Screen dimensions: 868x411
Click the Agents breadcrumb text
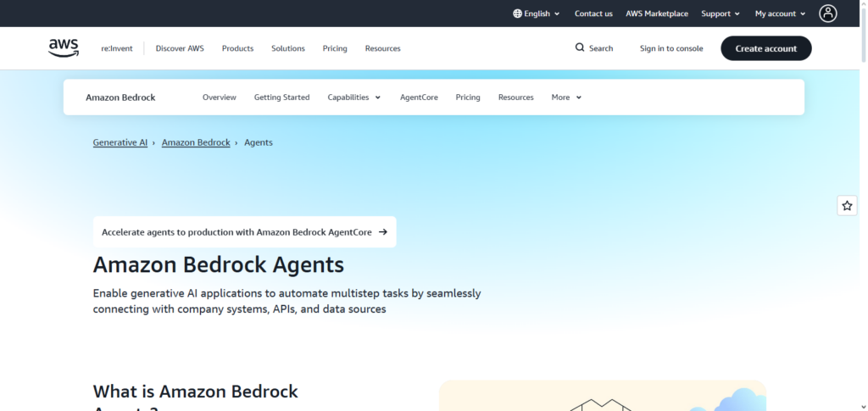point(259,142)
